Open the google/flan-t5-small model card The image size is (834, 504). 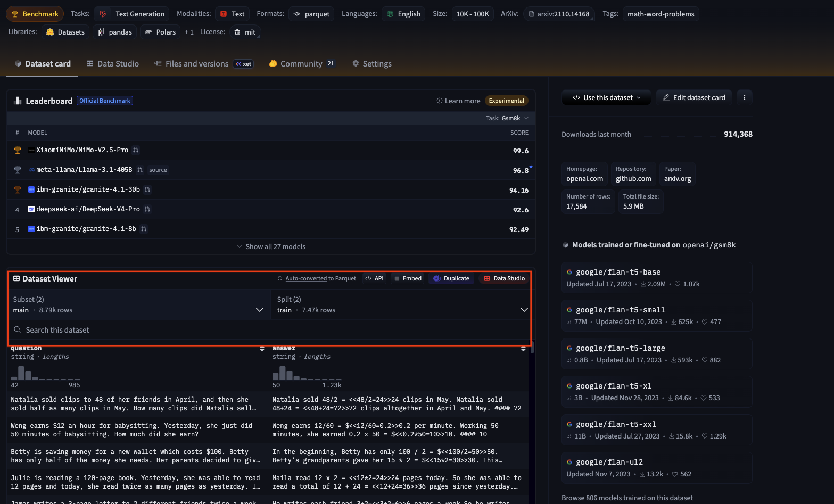657,316
